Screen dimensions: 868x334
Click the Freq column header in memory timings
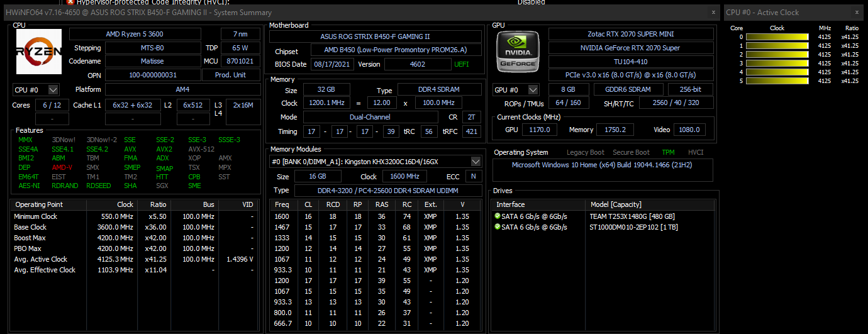pos(283,204)
